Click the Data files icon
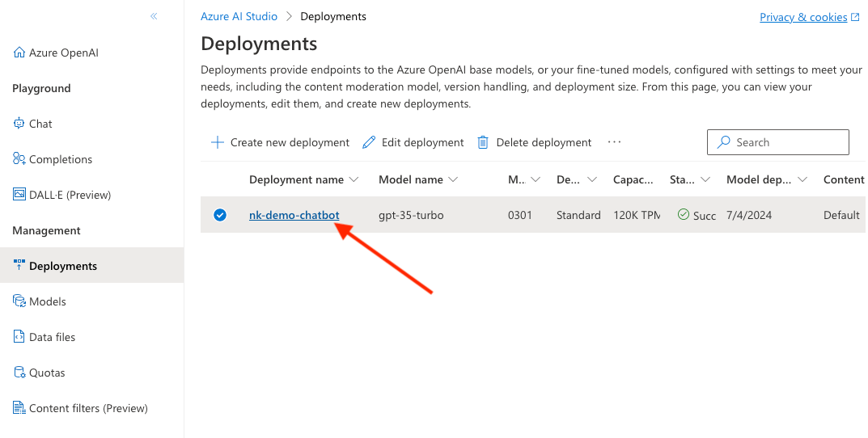 19,336
